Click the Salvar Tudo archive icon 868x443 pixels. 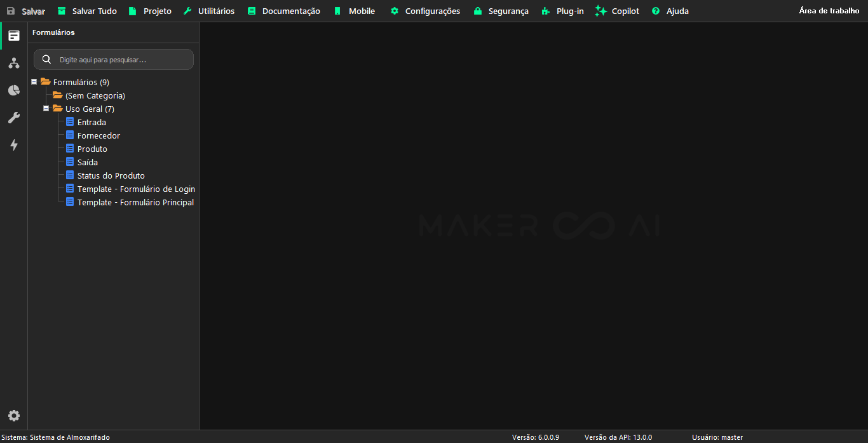click(x=62, y=11)
